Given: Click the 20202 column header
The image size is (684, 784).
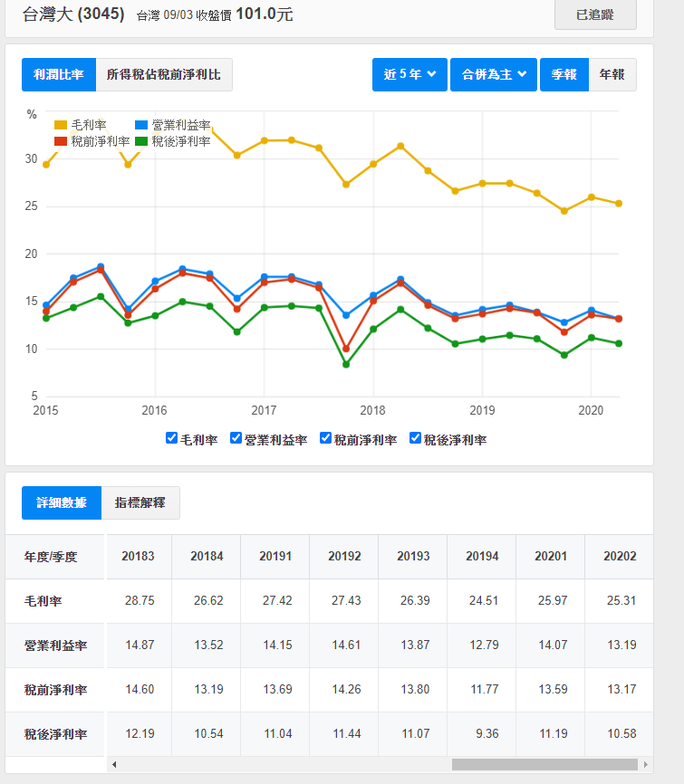Looking at the screenshot, I should pos(620,557).
